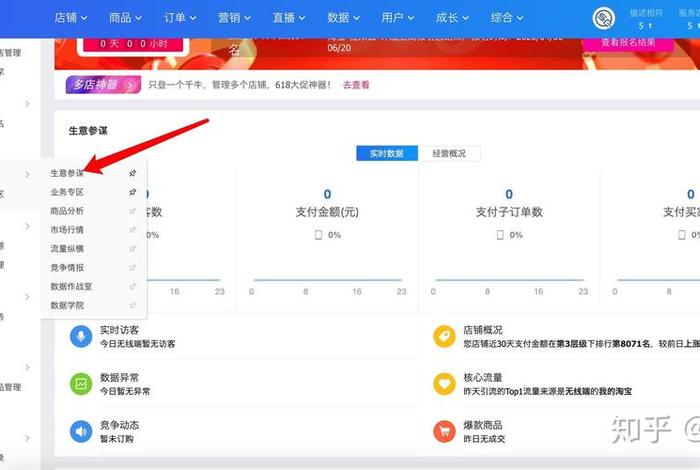Image resolution: width=700 pixels, height=470 pixels.
Task: Click the green 数据异常 chart icon
Action: click(x=81, y=384)
